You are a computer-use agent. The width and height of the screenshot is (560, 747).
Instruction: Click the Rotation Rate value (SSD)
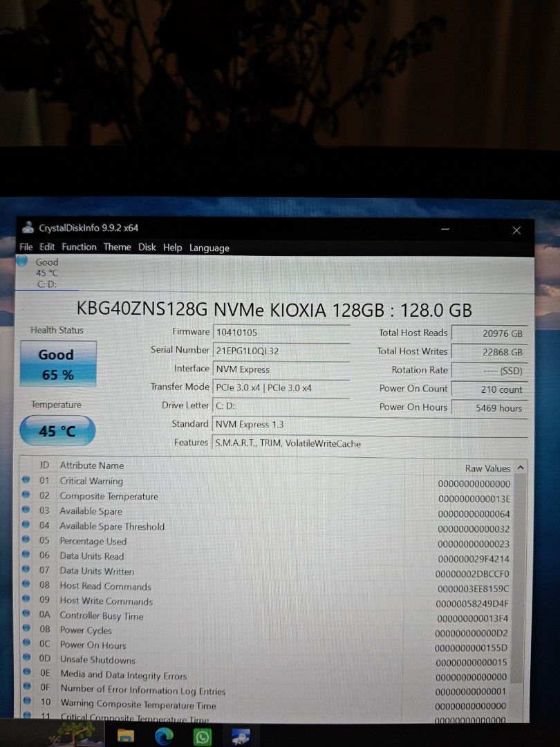pos(489,371)
